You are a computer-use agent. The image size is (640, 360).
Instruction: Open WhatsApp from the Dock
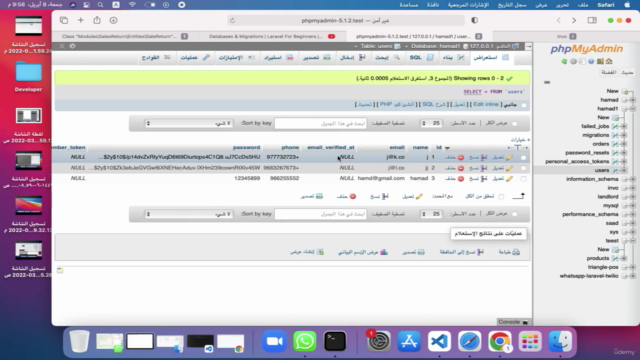click(304, 341)
